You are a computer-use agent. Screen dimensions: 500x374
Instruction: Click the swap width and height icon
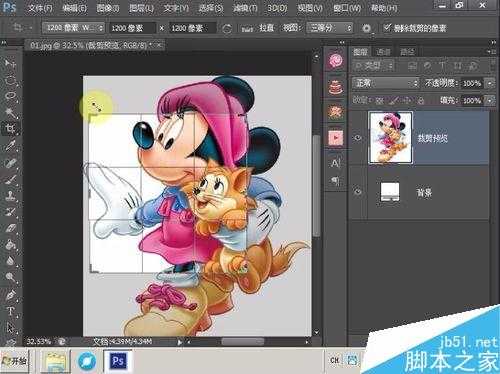(x=227, y=28)
